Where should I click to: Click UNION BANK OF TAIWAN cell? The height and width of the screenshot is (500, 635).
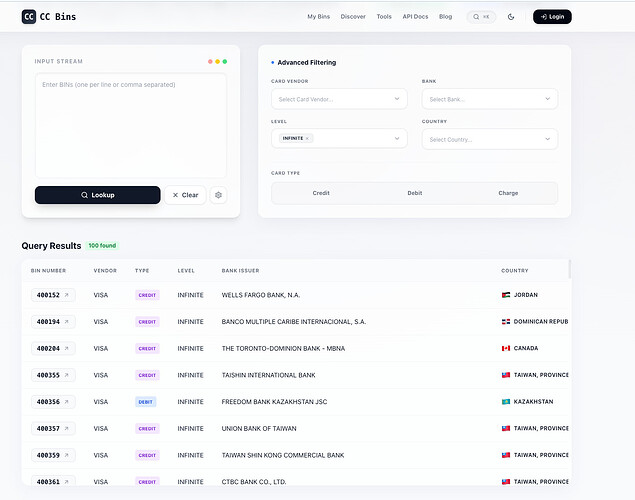click(x=259, y=429)
